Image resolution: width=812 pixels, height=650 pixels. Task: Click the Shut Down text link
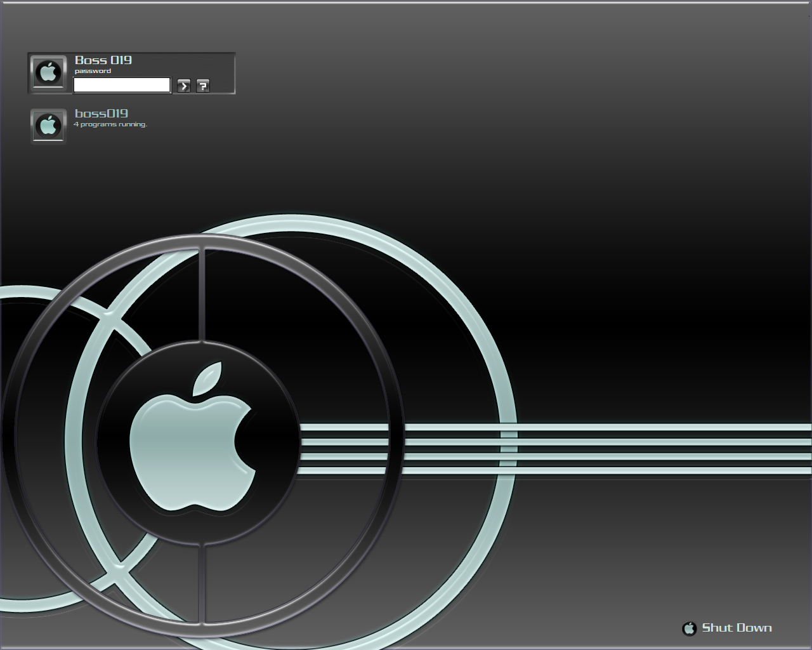[737, 628]
